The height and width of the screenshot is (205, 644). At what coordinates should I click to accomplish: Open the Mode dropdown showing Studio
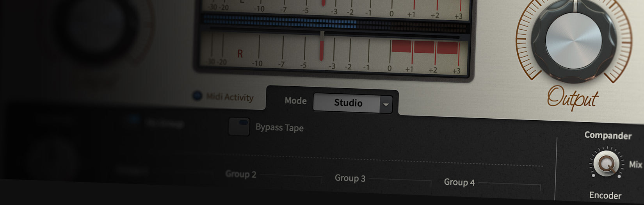[347, 103]
